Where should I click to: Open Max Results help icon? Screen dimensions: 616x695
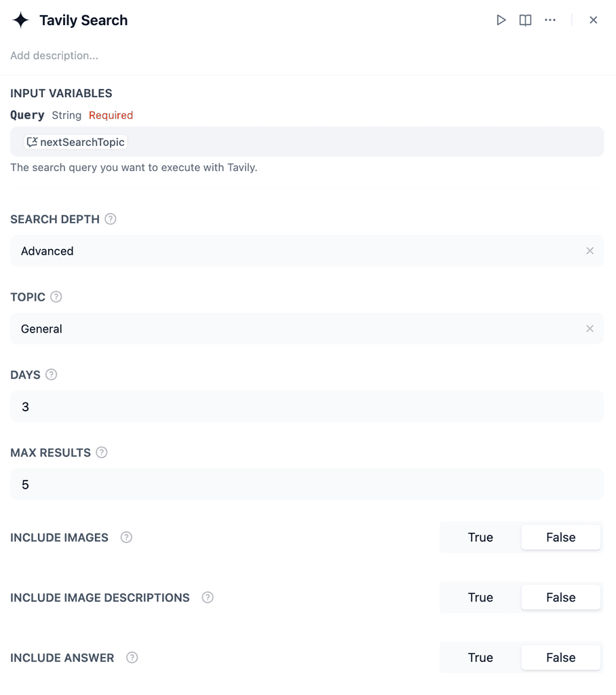point(102,452)
